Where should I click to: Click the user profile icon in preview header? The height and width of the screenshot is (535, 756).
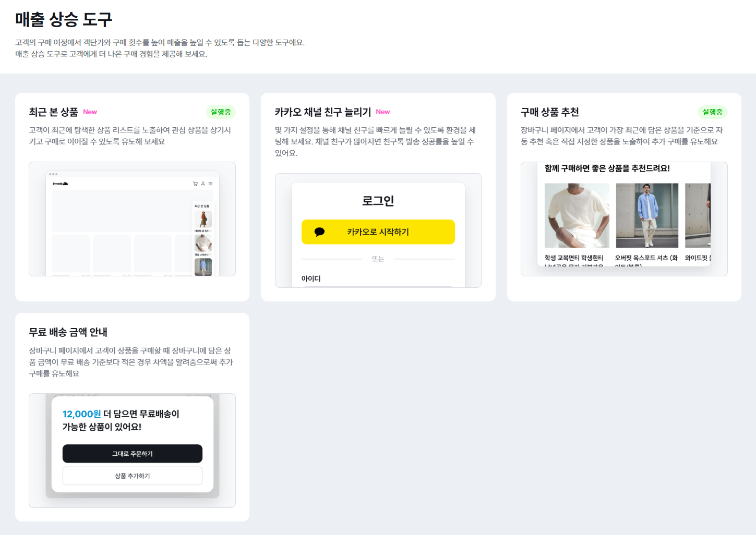203,184
